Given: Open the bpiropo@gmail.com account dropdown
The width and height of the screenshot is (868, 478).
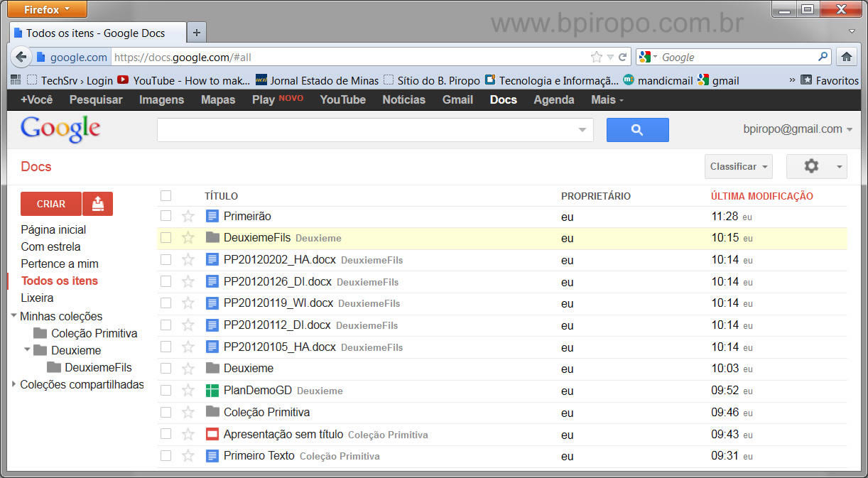Looking at the screenshot, I should [798, 129].
